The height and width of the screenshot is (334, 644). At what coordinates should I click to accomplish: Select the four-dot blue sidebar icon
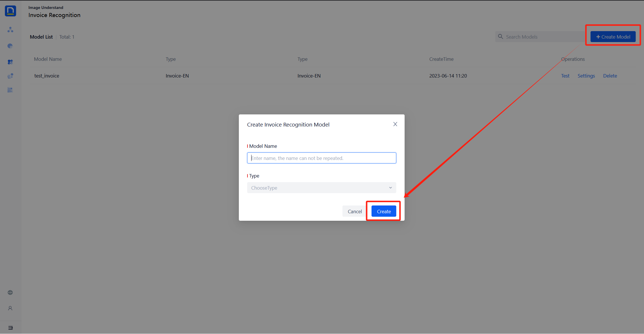point(10,62)
